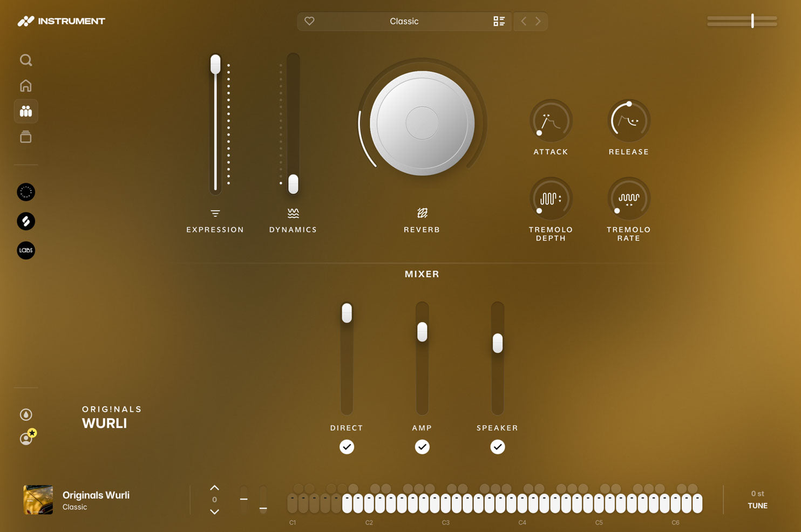Click the TUNE button
Viewport: 801px width, 532px height.
point(757,506)
